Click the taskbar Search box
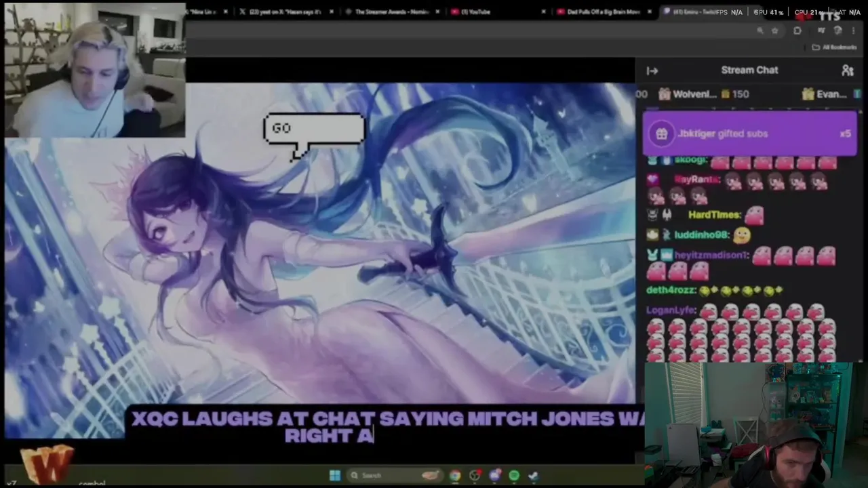This screenshot has height=488, width=868. pos(395,475)
